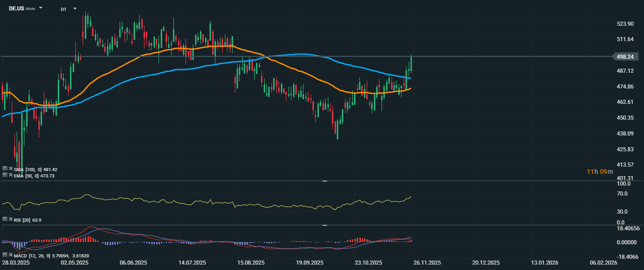Click the resize handle above RSI panel
The width and height of the screenshot is (644, 270).
pyautogui.click(x=324, y=181)
